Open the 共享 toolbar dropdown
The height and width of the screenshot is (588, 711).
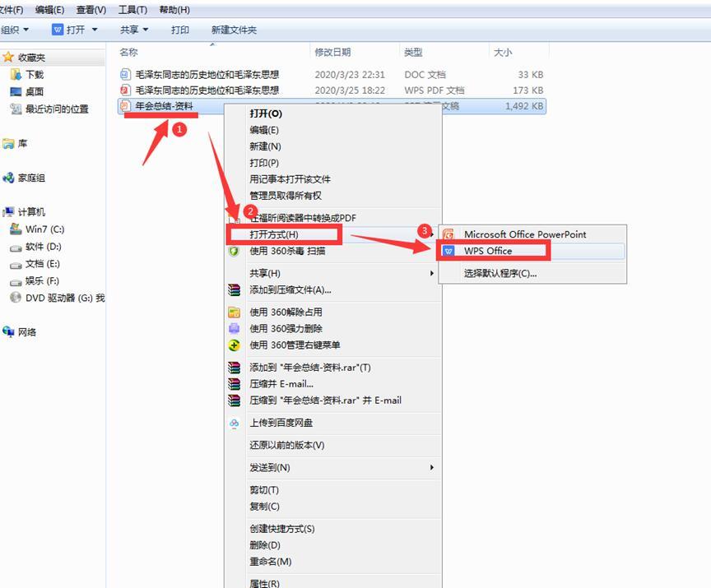[134, 30]
